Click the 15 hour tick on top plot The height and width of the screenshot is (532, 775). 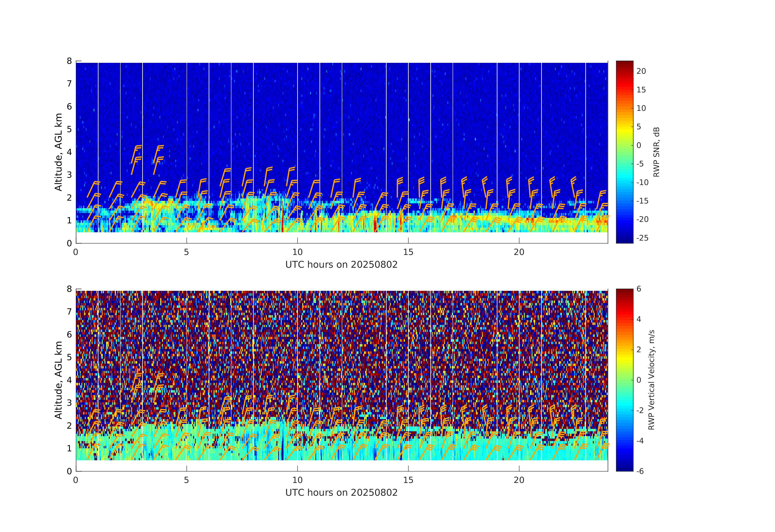tap(408, 252)
